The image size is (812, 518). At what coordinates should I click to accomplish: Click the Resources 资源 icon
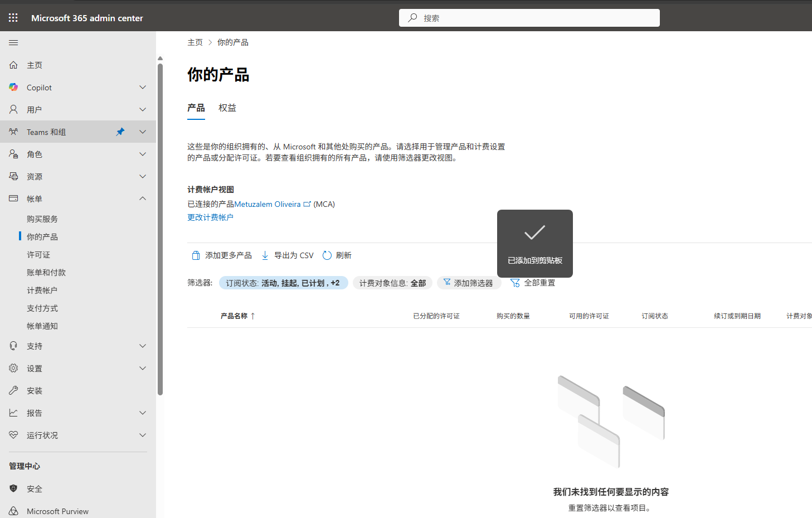(13, 177)
